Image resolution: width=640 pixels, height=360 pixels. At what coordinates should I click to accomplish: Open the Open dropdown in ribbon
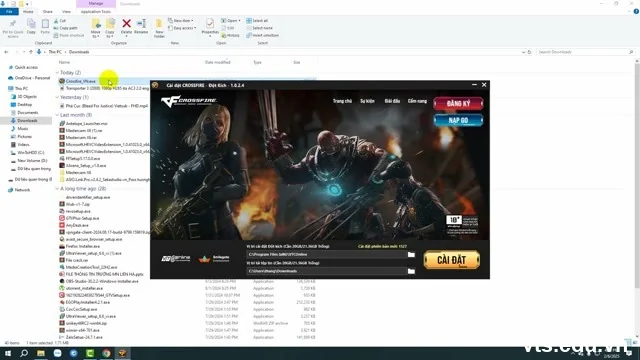tap(231, 20)
